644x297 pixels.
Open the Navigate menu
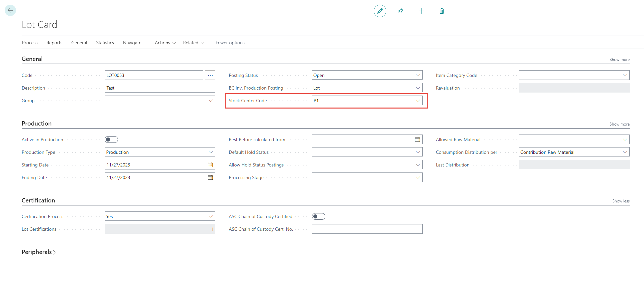[x=132, y=43]
